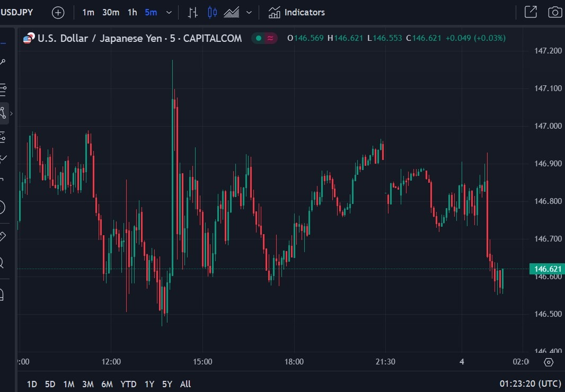Switch to the 1h timeframe
The height and width of the screenshot is (392, 565).
[133, 13]
